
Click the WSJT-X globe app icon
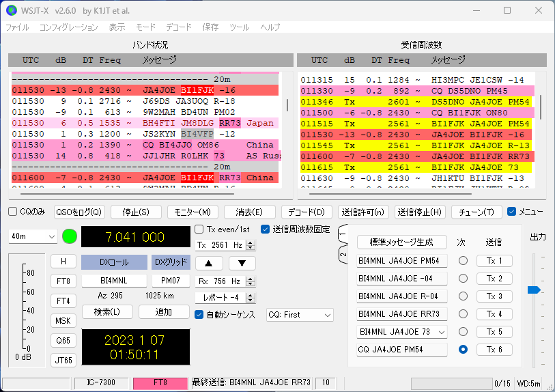coord(12,11)
